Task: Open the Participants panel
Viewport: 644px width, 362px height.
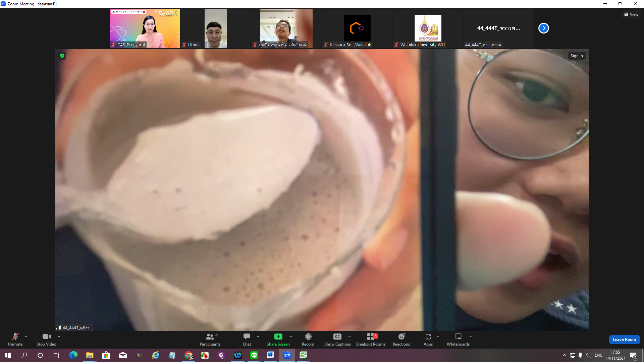Action: click(210, 339)
